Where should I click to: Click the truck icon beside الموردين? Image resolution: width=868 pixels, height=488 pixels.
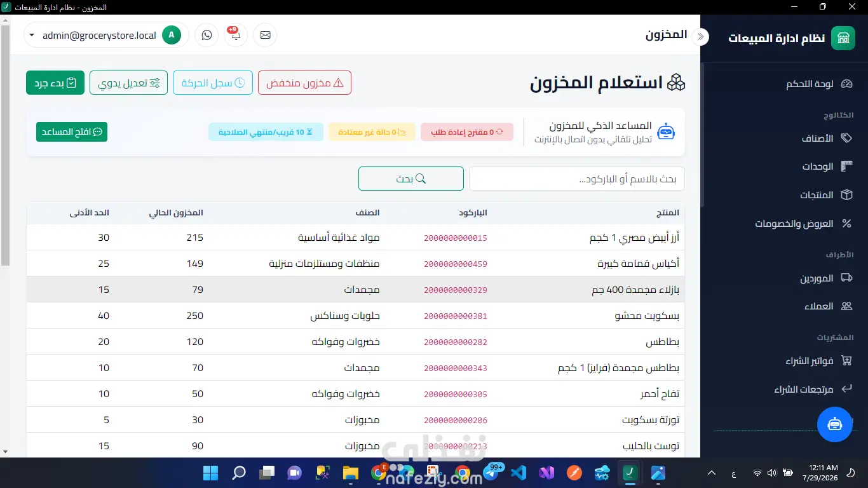coord(846,278)
